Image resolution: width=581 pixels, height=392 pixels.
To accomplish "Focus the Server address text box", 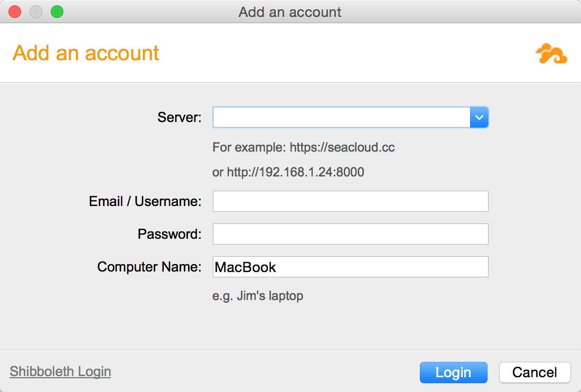I will [341, 117].
